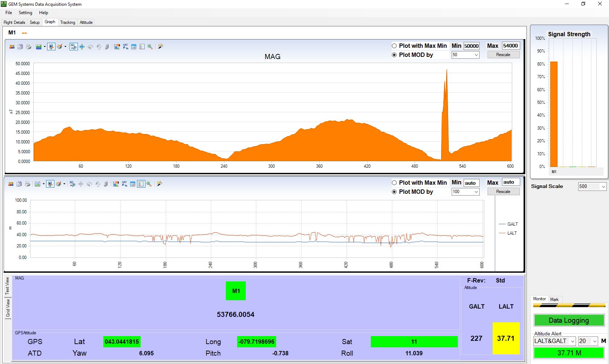Image resolution: width=609 pixels, height=364 pixels.
Task: Switch to the Tracking tab
Action: [67, 22]
